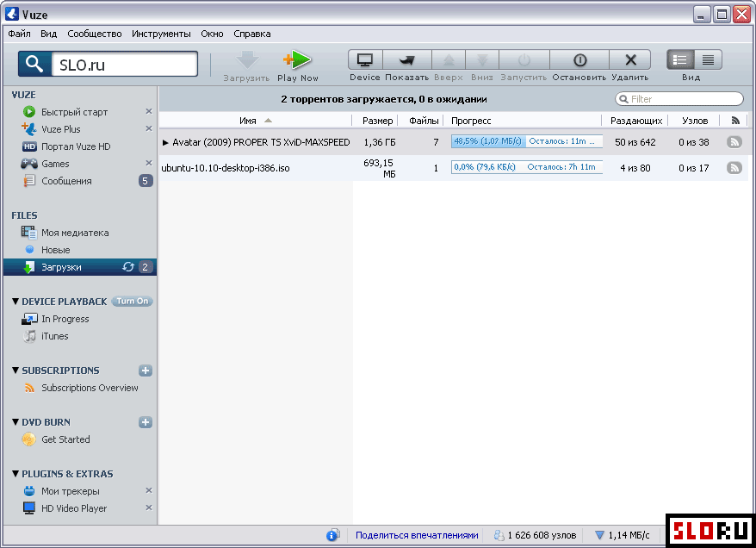Open Новые in Files section
The width and height of the screenshot is (756, 548).
pos(55,251)
